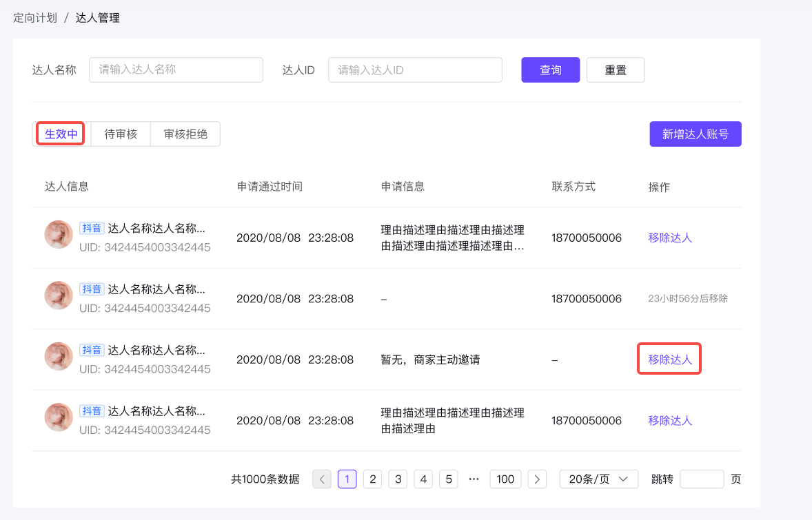
Task: Switch to the 审核拒绝 tab
Action: tap(185, 134)
